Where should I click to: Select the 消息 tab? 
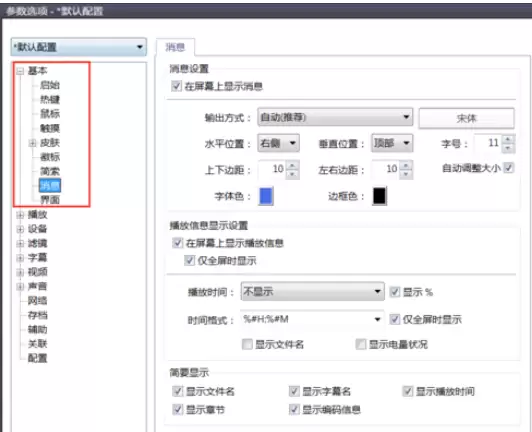[x=175, y=47]
